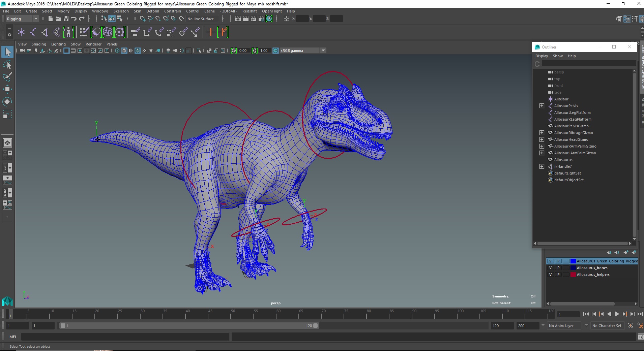Click the MEL script language label
The image size is (644, 351).
tap(13, 337)
